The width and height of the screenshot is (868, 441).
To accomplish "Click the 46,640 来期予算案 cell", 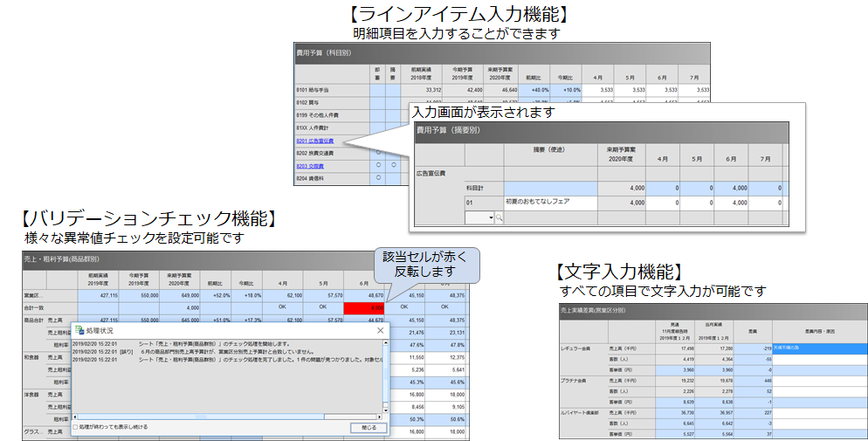I will [501, 90].
